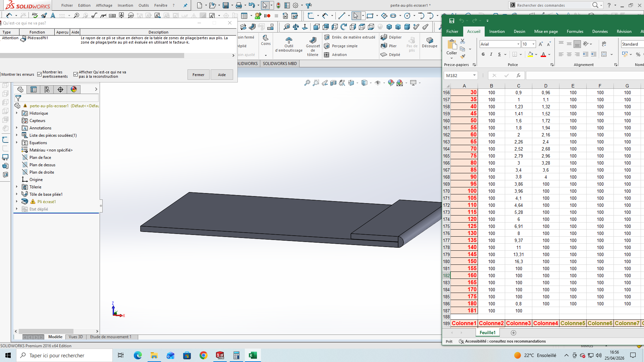The image size is (644, 362).
Task: Open the Arial font name dropdown
Action: (518, 44)
